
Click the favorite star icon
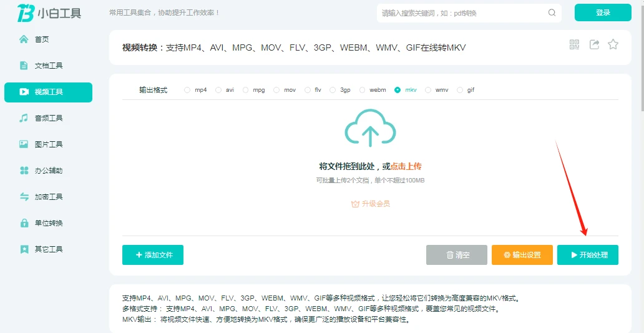613,44
